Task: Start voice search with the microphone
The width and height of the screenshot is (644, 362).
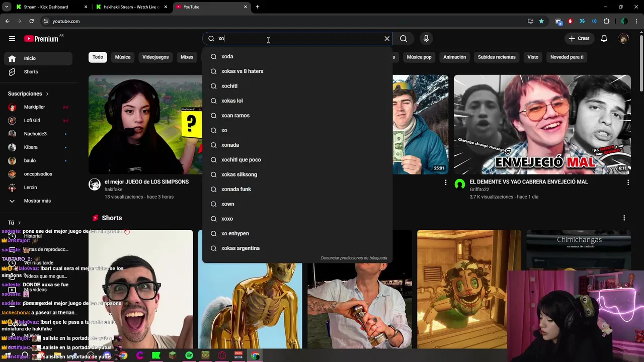Action: (x=426, y=38)
